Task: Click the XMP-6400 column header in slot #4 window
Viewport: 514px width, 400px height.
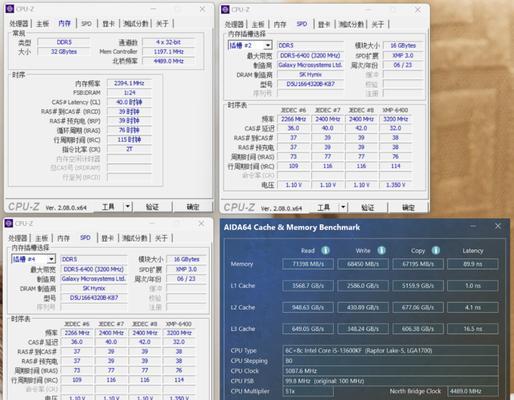Action: coord(179,324)
